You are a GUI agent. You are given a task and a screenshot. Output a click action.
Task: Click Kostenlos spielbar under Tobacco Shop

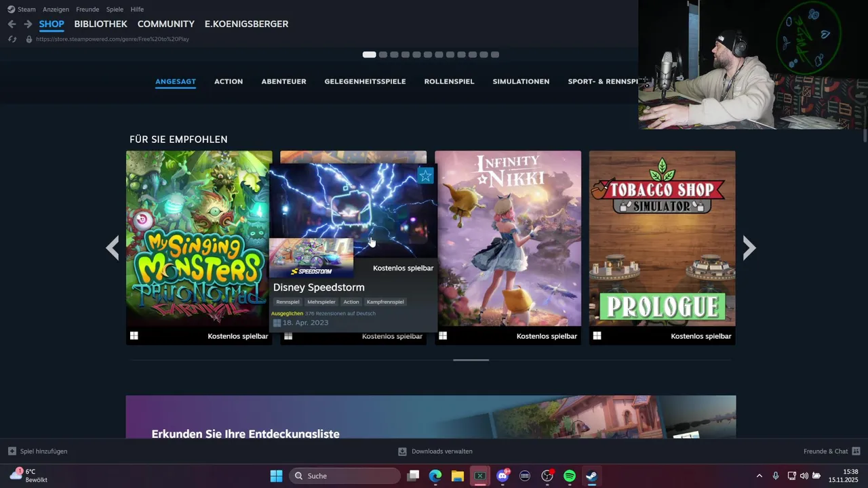(x=701, y=336)
